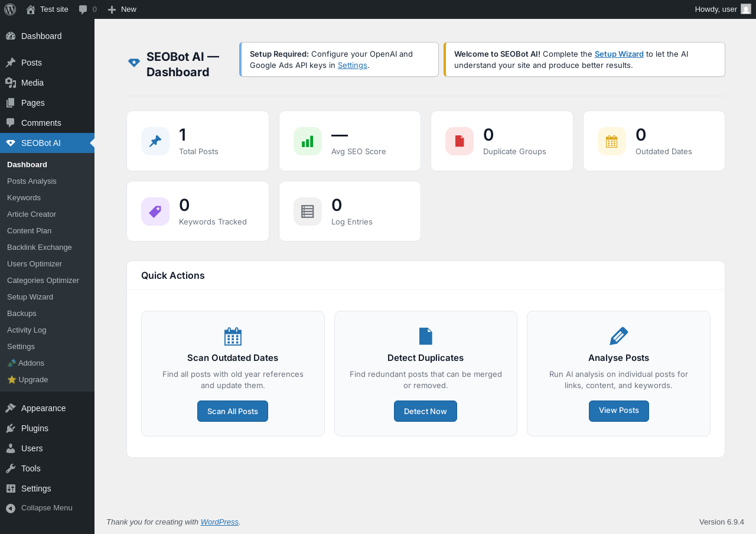Click the WordPress logo icon

(x=10, y=9)
